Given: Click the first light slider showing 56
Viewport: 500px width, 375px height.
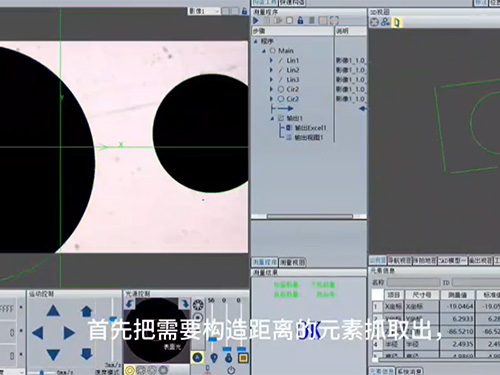Looking at the screenshot, I should tap(212, 340).
